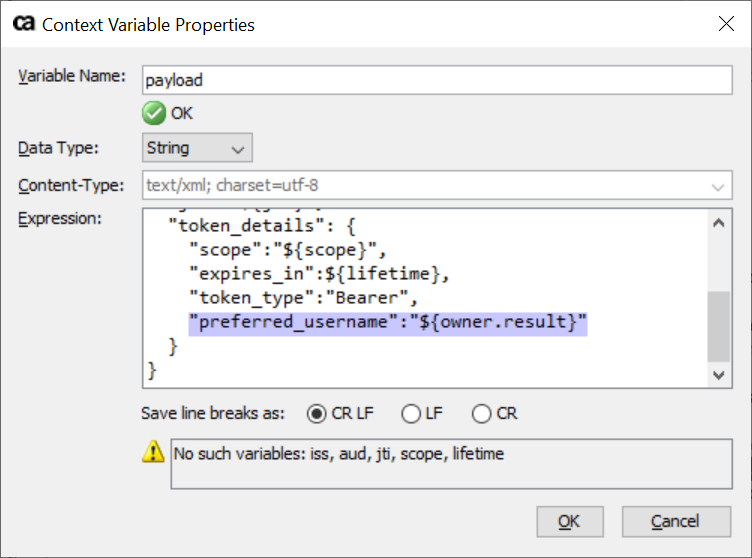Click the expression vertical scrollbar thumb
The image size is (752, 558).
(719, 326)
